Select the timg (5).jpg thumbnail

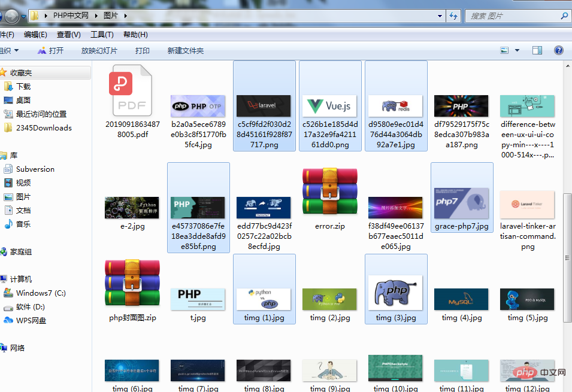527,299
